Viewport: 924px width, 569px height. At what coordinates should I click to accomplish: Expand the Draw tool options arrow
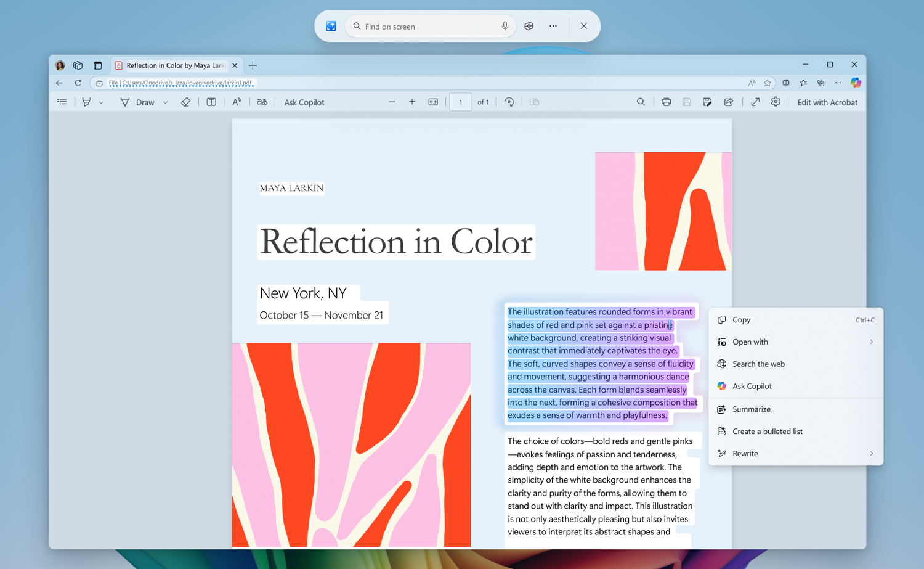tap(165, 103)
